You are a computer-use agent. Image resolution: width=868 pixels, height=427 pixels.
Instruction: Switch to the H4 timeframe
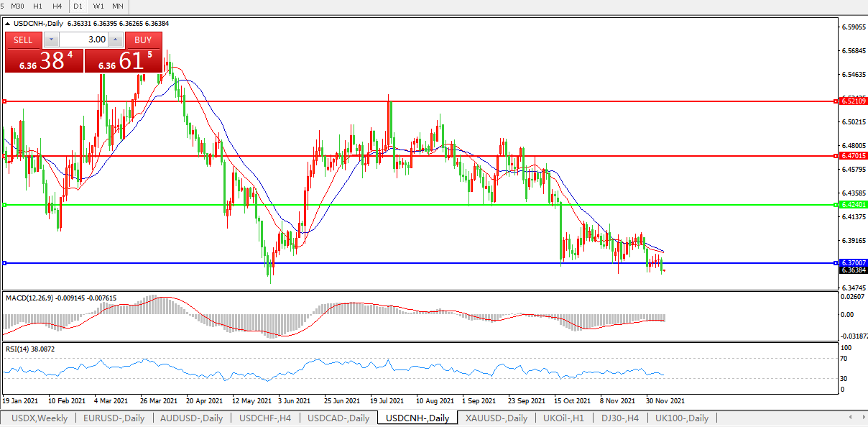pyautogui.click(x=57, y=6)
